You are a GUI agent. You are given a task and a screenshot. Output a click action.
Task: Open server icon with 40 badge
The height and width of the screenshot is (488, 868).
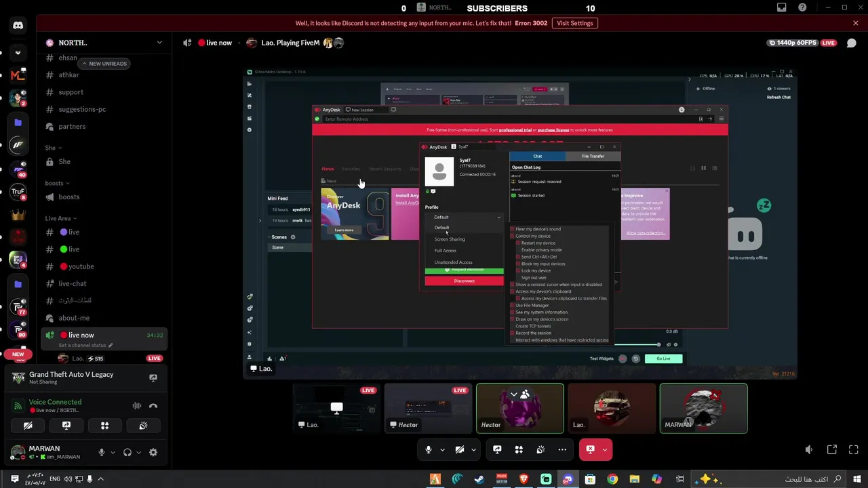18,168
